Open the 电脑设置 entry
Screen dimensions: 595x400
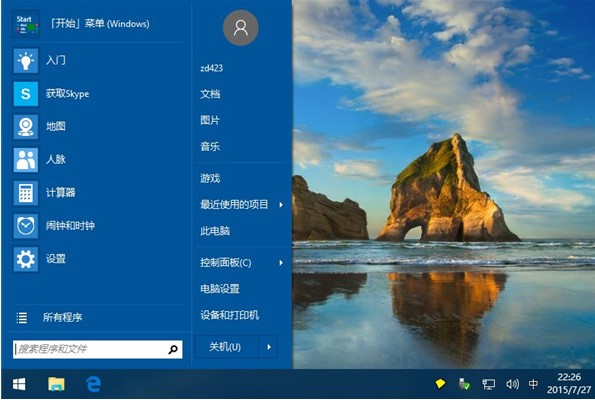[x=220, y=289]
